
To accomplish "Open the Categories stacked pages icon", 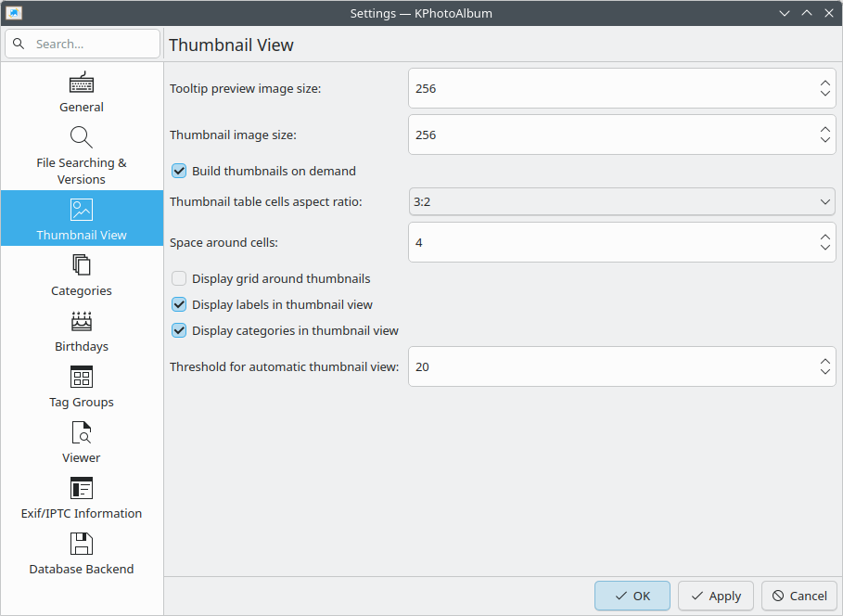I will [82, 265].
